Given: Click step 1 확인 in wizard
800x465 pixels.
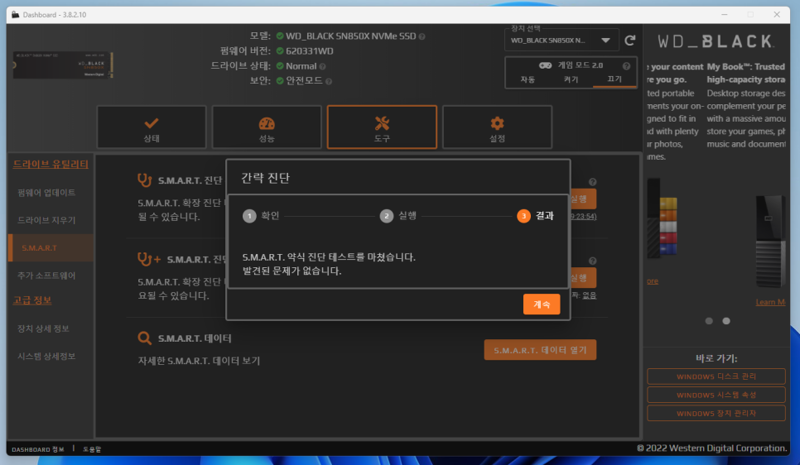Looking at the screenshot, I should coord(261,216).
